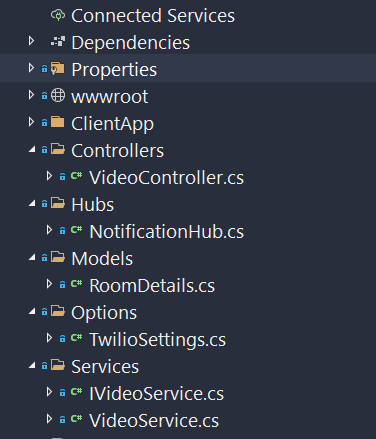
Task: Click the C# icon of TwilioSettings.cs
Action: (76, 338)
